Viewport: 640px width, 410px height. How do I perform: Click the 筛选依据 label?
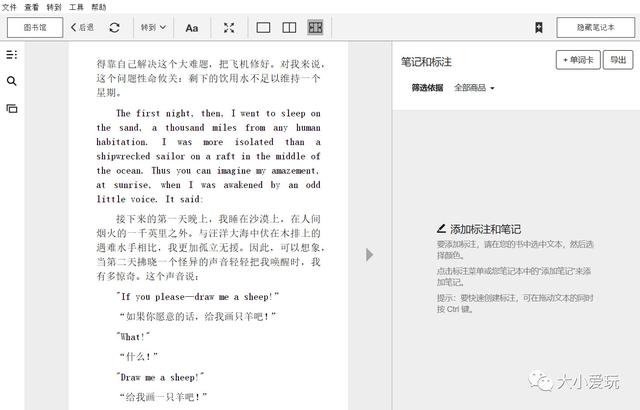click(427, 88)
